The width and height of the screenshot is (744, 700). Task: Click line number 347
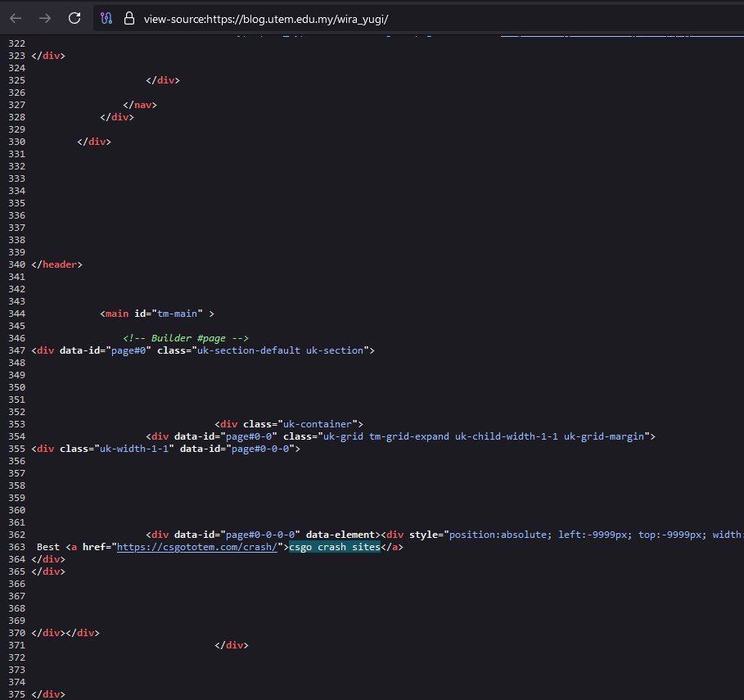16,350
